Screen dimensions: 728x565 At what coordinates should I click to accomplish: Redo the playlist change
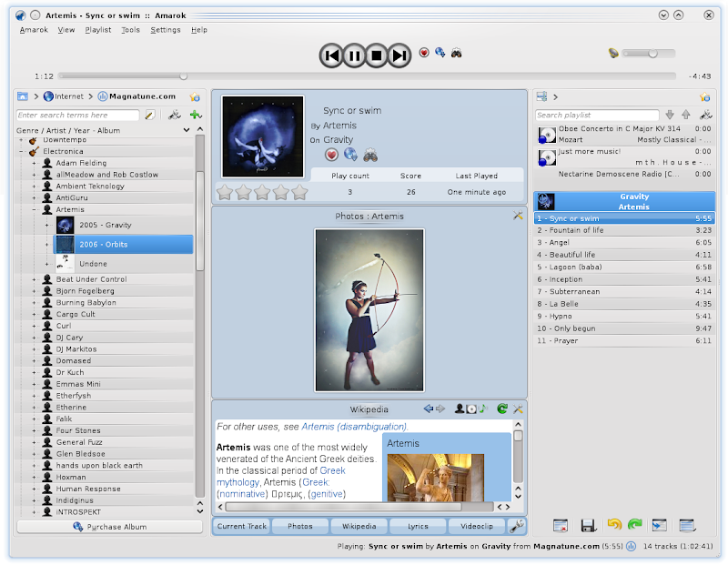click(x=634, y=525)
